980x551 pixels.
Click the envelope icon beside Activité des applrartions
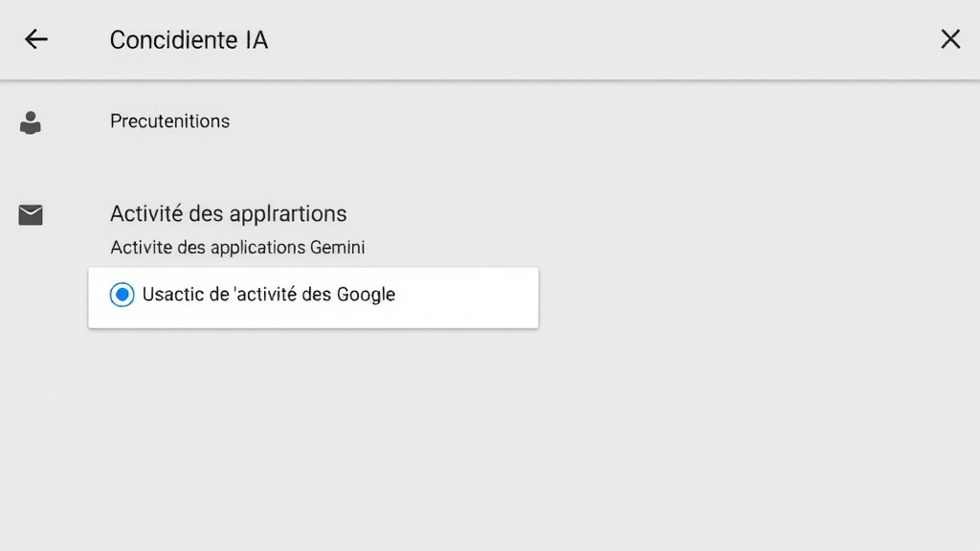tap(31, 215)
